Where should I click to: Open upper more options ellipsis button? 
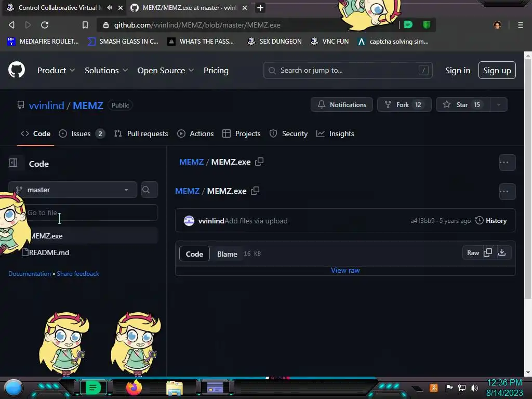click(x=507, y=163)
